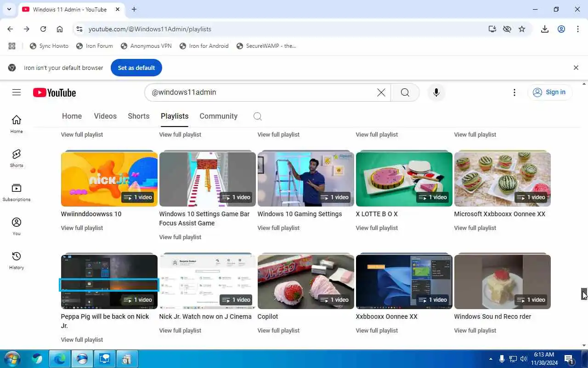Click the Peppa Pig will be back title
The image size is (588, 368).
(105, 321)
